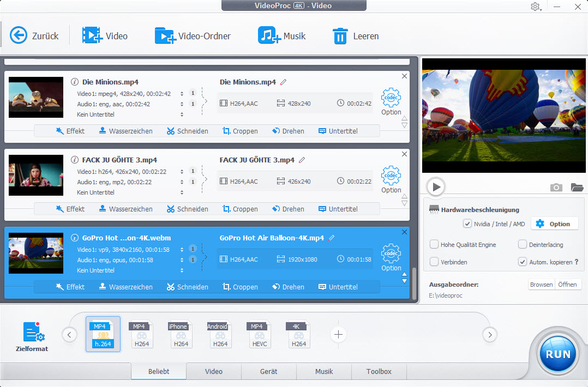Rename output GoPro Hot Air Balloon-4K.mp4 with pencil
The width and height of the screenshot is (588, 387).
click(x=332, y=238)
